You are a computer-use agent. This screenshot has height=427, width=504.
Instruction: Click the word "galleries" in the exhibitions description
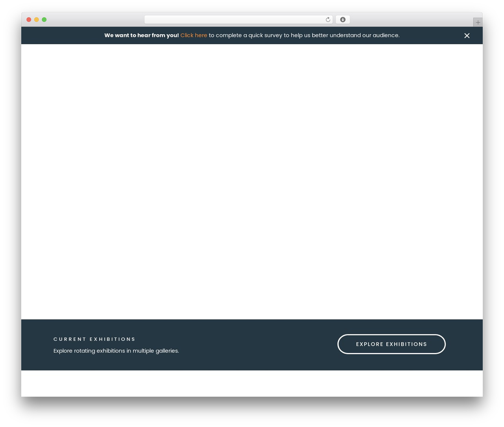click(x=167, y=351)
